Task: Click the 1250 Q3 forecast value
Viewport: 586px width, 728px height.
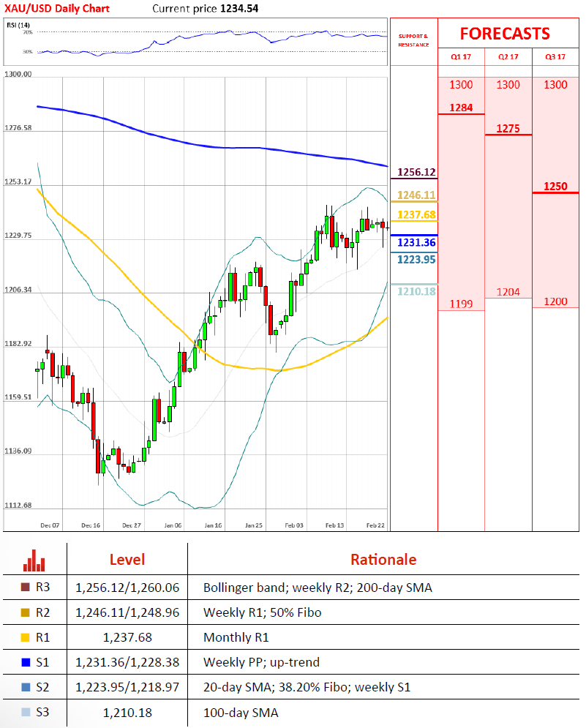Action: [555, 186]
